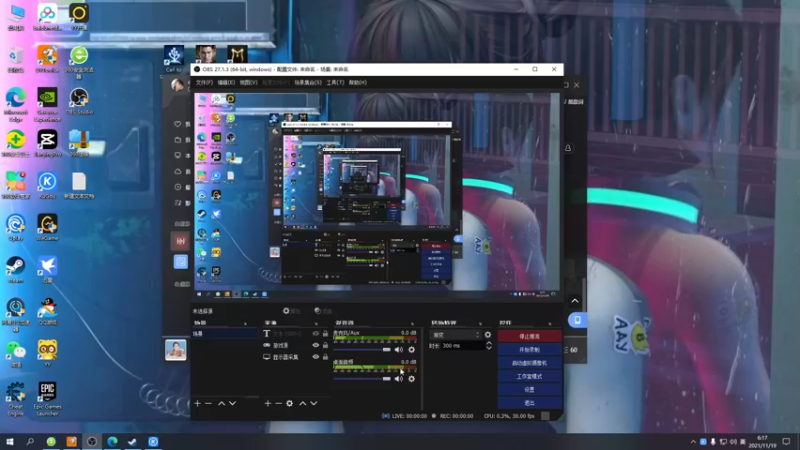Pop out the sources dock panel
Screen dimensions: 800x450
click(x=316, y=323)
